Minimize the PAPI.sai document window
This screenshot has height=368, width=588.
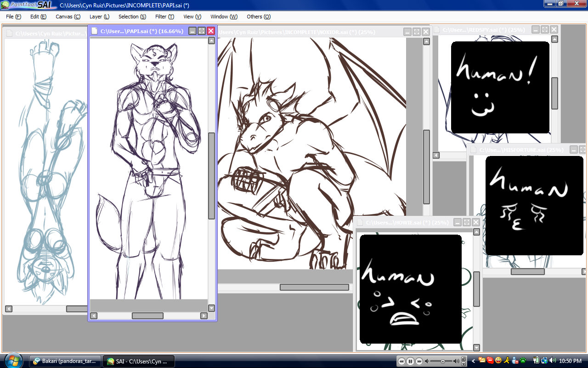coord(192,31)
